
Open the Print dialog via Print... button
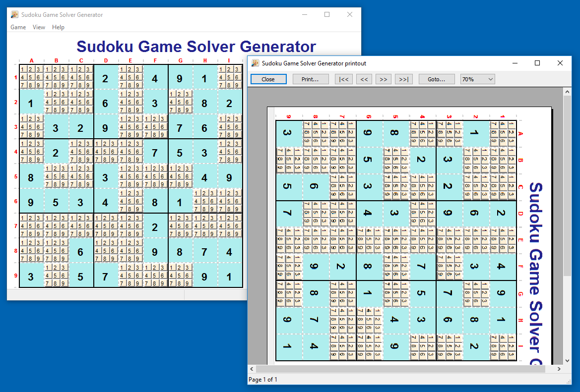pyautogui.click(x=310, y=79)
